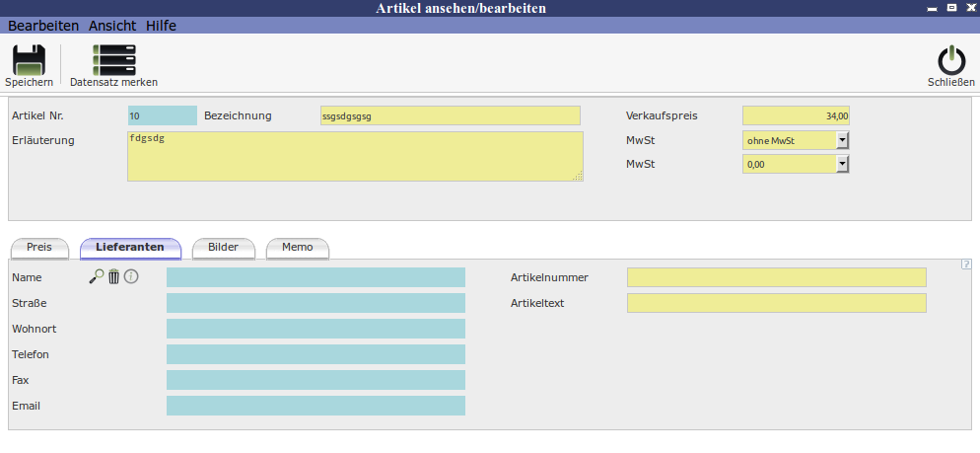The image size is (980, 453).
Task: Click the small help question mark icon
Action: click(965, 264)
